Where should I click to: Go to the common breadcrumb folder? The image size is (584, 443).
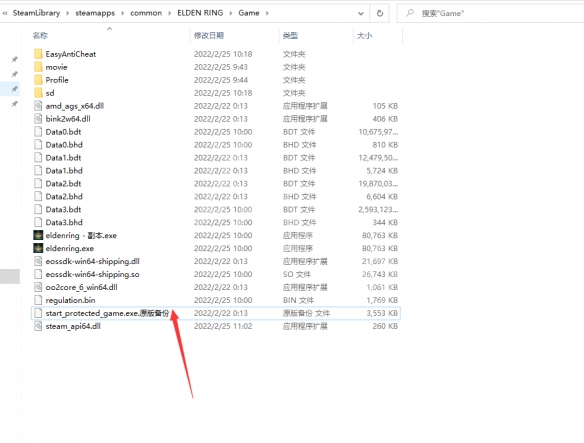[x=146, y=13]
